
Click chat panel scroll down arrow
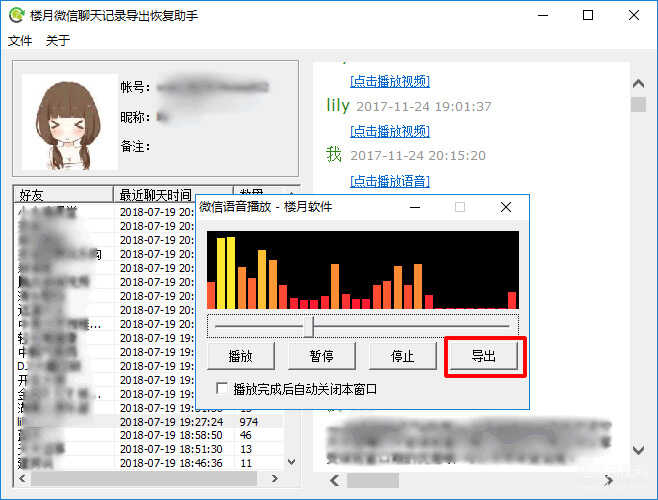pyautogui.click(x=638, y=450)
